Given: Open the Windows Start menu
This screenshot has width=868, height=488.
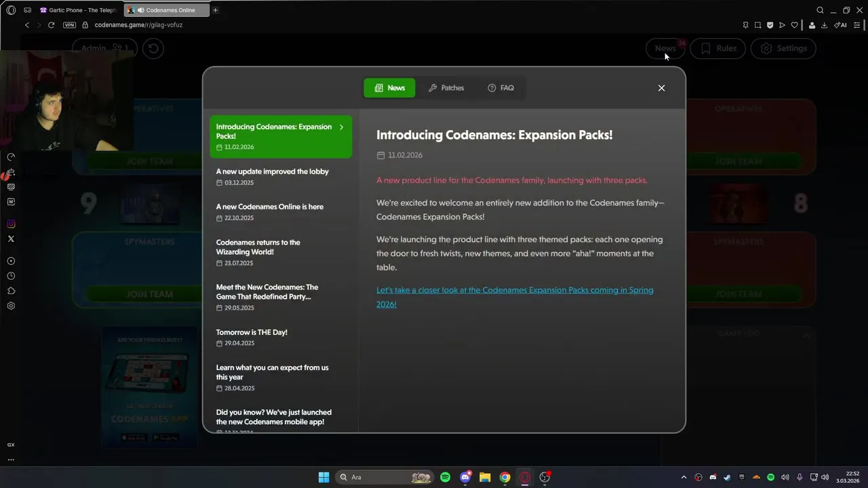Looking at the screenshot, I should [x=323, y=477].
